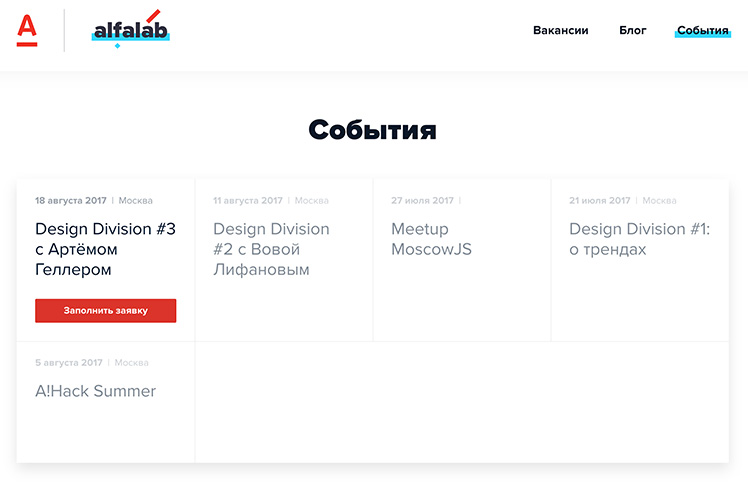Open Design Division #1: о трендах event
Image resolution: width=748 pixels, height=488 pixels.
coord(639,239)
